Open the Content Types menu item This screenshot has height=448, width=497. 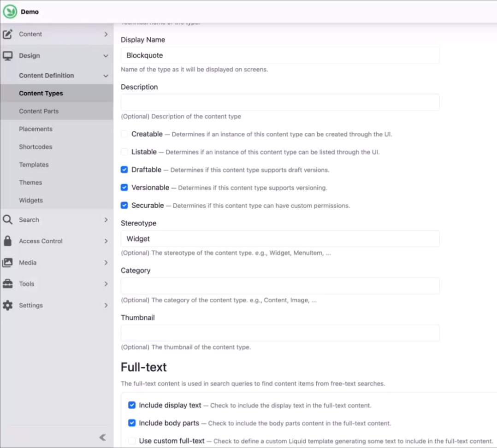pos(57,93)
